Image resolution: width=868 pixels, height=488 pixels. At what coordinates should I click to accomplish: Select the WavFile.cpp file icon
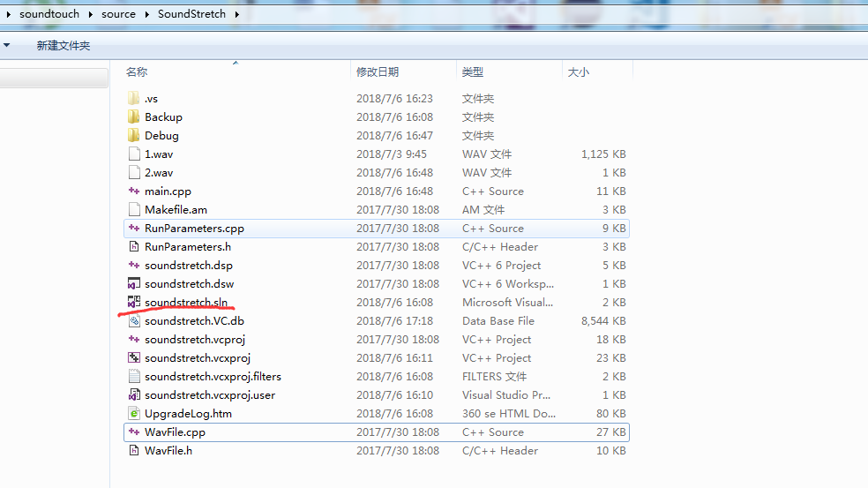(x=134, y=432)
